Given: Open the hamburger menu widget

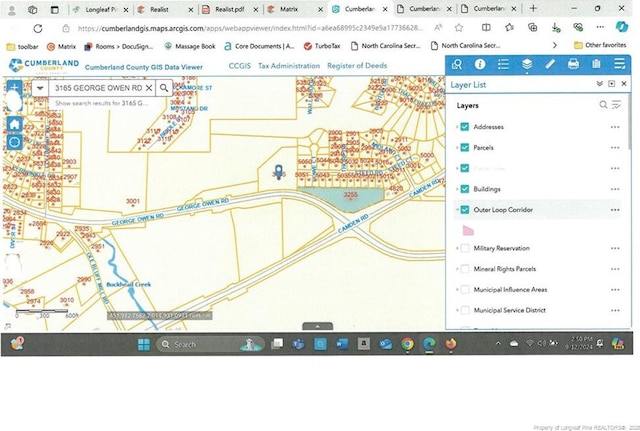Looking at the screenshot, I should point(620,64).
